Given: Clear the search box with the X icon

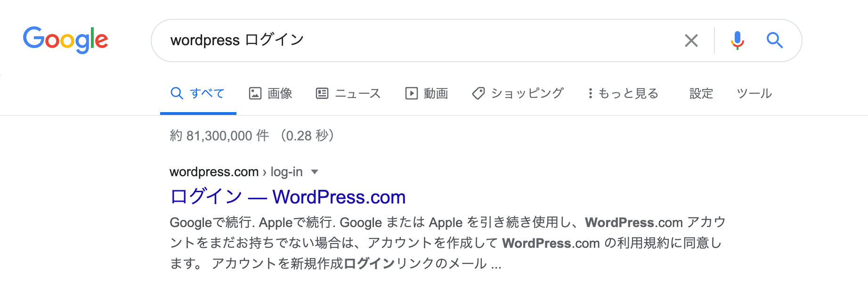Looking at the screenshot, I should pos(691,41).
